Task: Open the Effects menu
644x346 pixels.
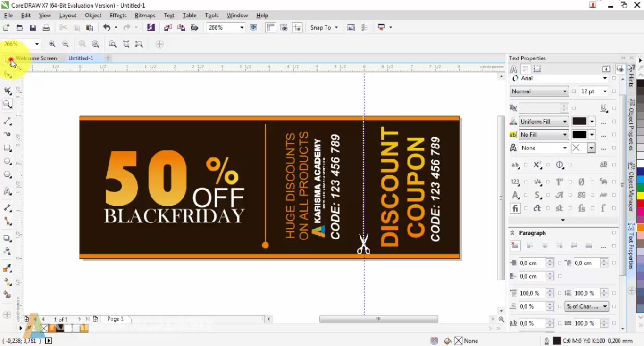Action: click(118, 16)
